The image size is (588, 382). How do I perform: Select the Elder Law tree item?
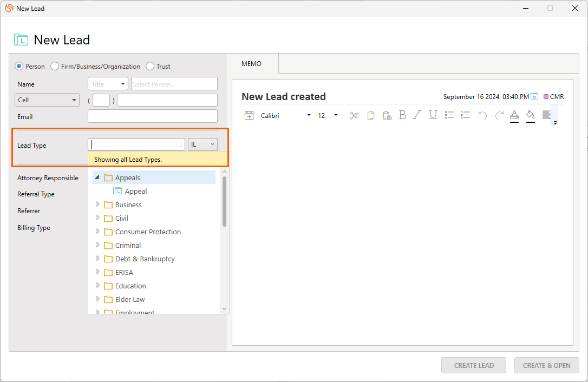(x=130, y=300)
